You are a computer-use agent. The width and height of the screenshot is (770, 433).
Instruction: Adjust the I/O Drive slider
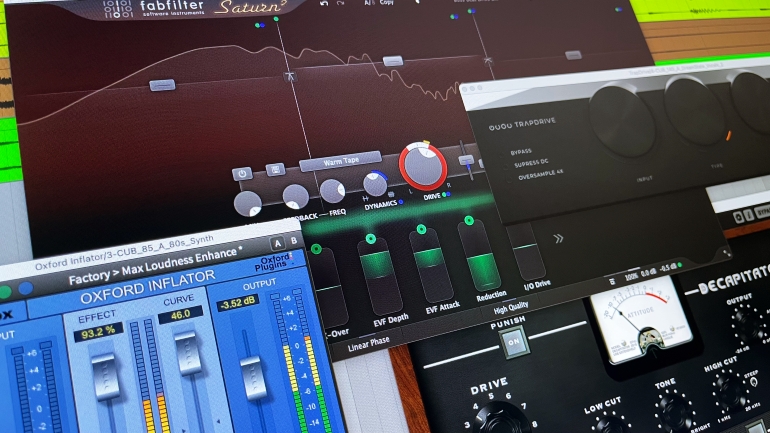coord(527,253)
